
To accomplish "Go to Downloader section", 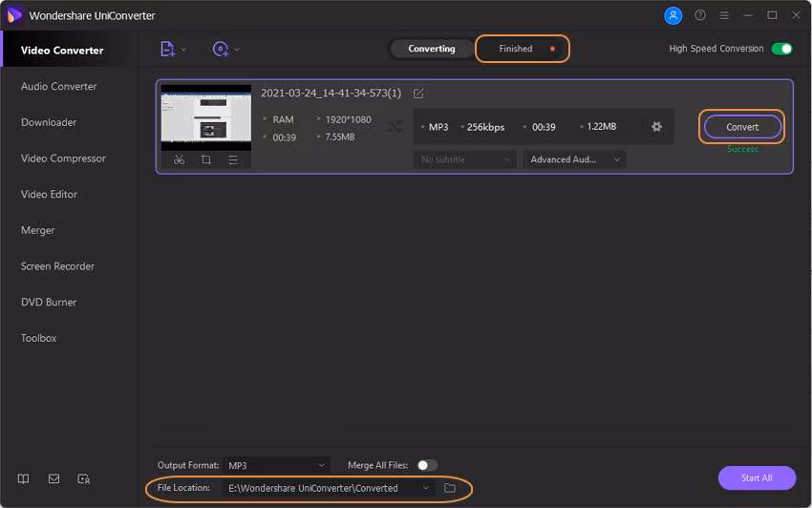I will [49, 122].
